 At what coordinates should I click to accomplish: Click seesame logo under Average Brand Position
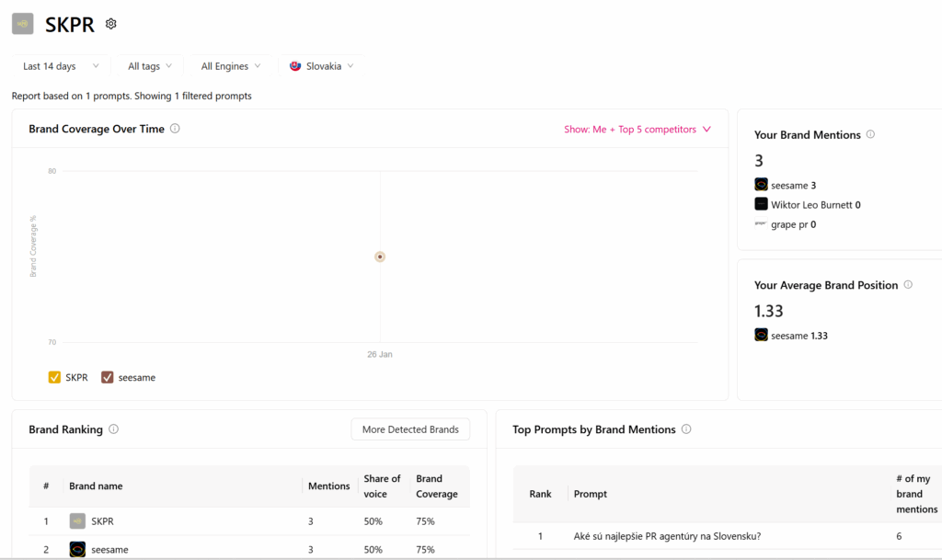(x=761, y=335)
